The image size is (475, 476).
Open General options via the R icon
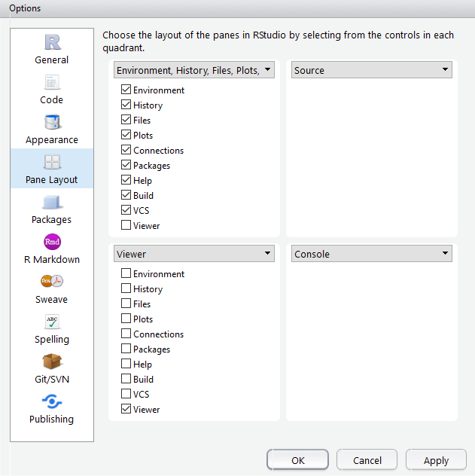52,42
